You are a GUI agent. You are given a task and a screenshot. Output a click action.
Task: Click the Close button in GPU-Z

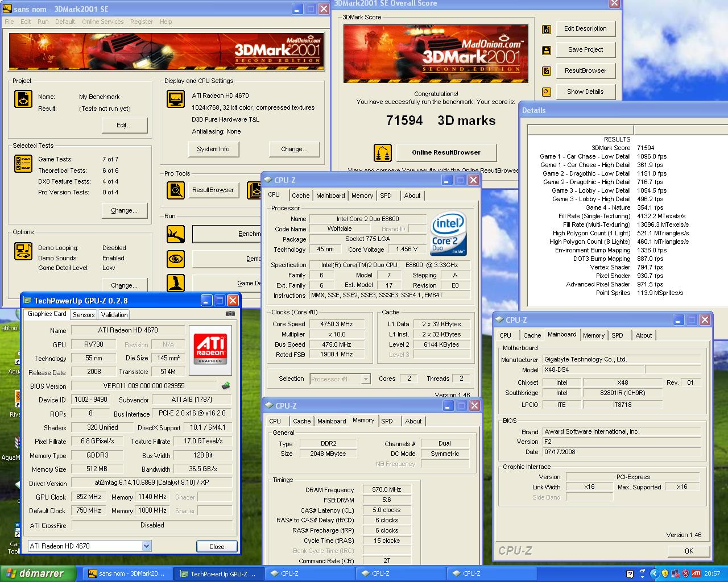click(217, 546)
